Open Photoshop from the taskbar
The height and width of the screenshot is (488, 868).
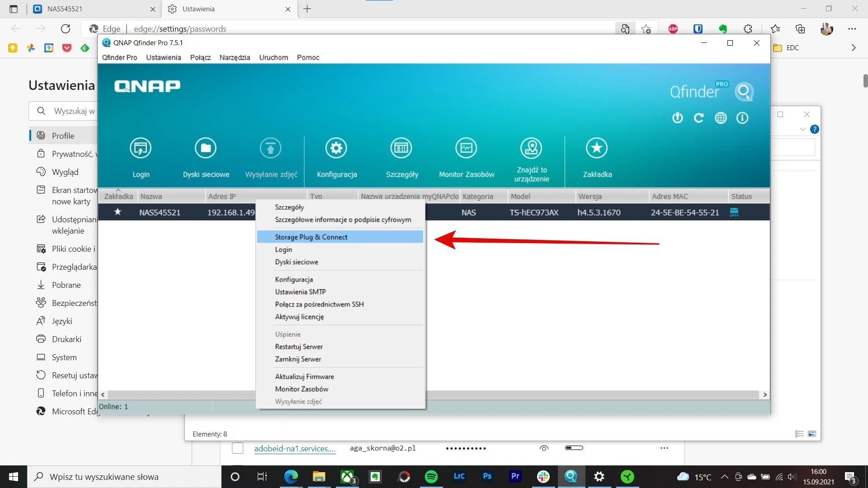[487, 476]
